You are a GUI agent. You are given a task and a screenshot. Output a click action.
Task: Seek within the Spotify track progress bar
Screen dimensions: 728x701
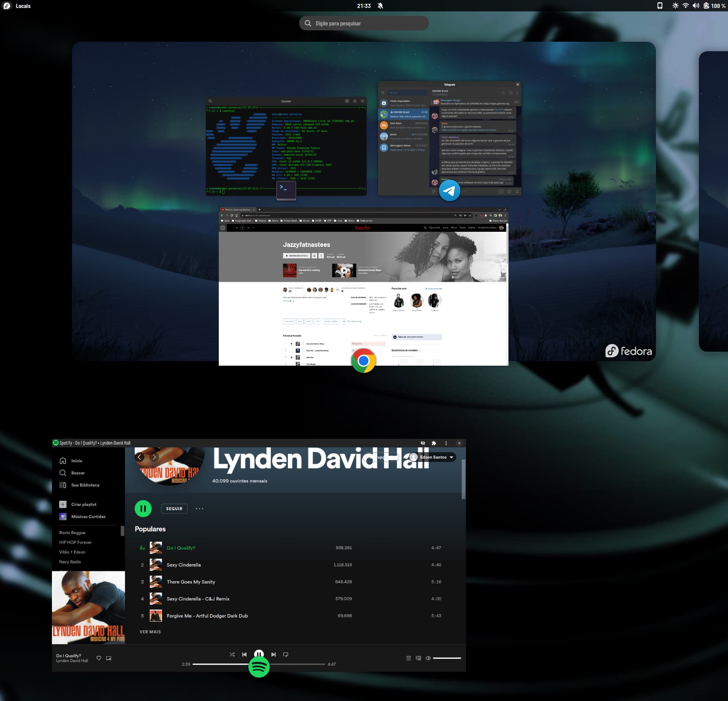tap(259, 664)
